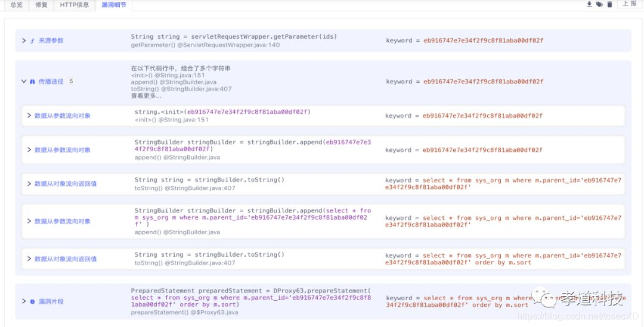Click text 'String string = servletRequestWrapper.getParameter(ids)'
Image resolution: width=644 pixels, height=327 pixels.
(x=234, y=36)
